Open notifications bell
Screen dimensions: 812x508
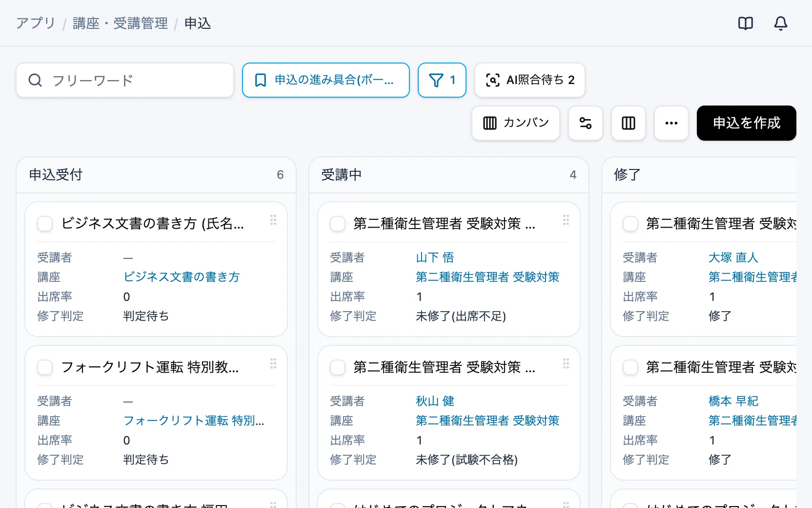[x=781, y=23]
